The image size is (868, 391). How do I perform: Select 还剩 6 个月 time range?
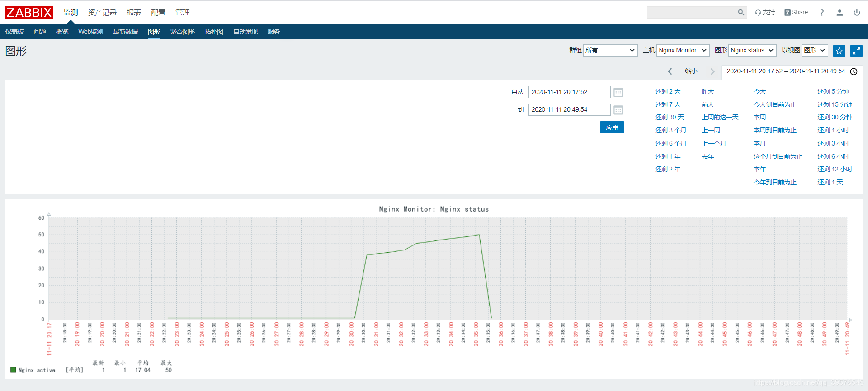coord(671,143)
